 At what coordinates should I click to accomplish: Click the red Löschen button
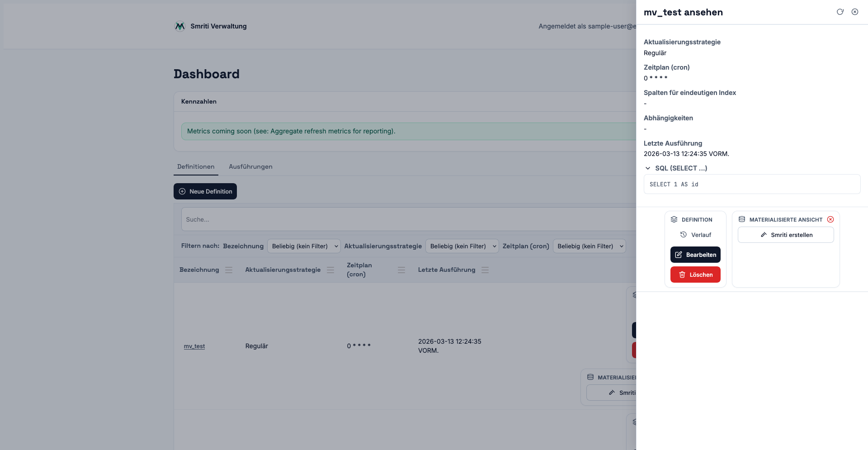695,275
